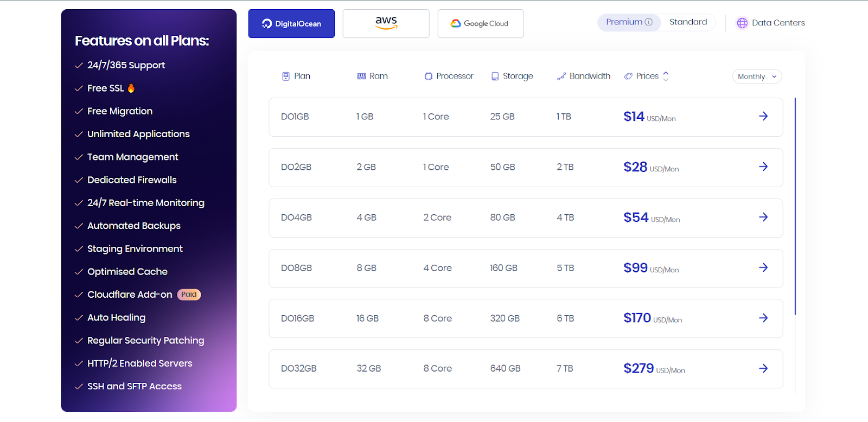Viewport: 868px width, 422px height.
Task: Click the DO1GB plan name
Action: coord(295,117)
